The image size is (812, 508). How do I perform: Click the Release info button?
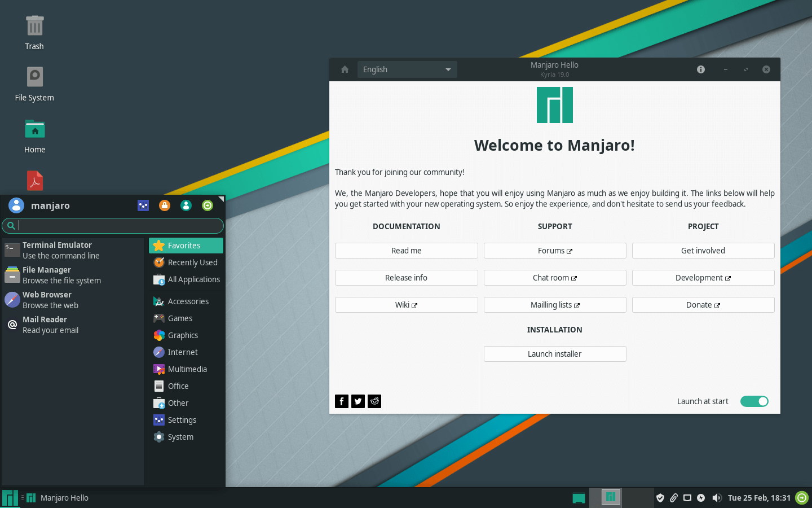(x=407, y=278)
